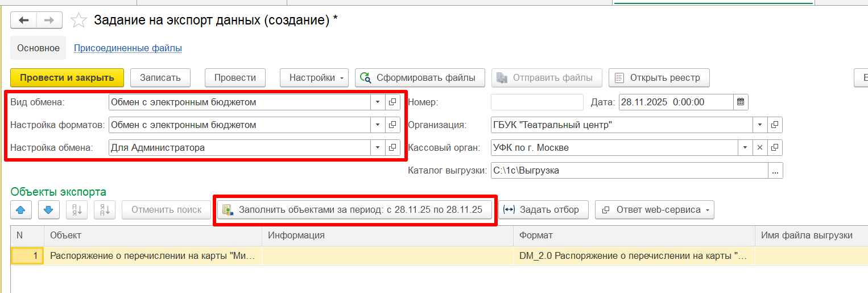The image size is (868, 293).
Task: Open Вид обмена item form icon
Action: tap(392, 102)
